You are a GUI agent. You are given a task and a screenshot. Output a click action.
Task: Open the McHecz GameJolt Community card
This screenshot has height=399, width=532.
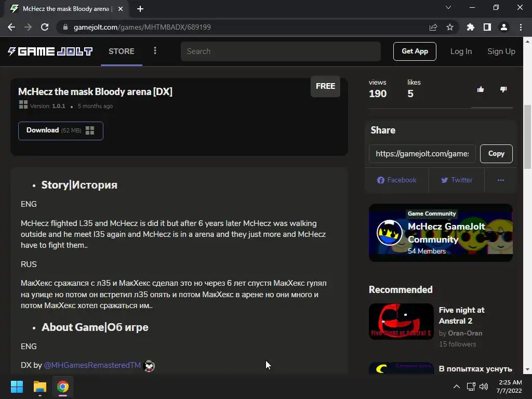point(441,233)
